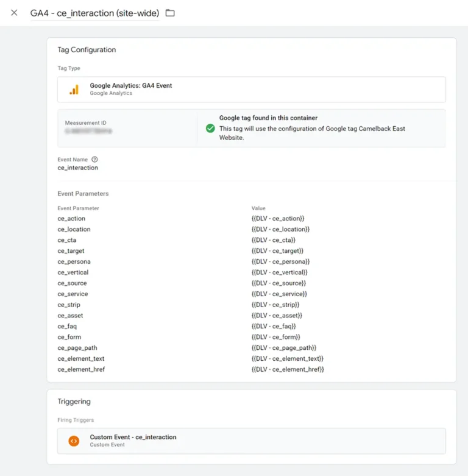Click the value {{DLV - ce_source}}

[278, 283]
